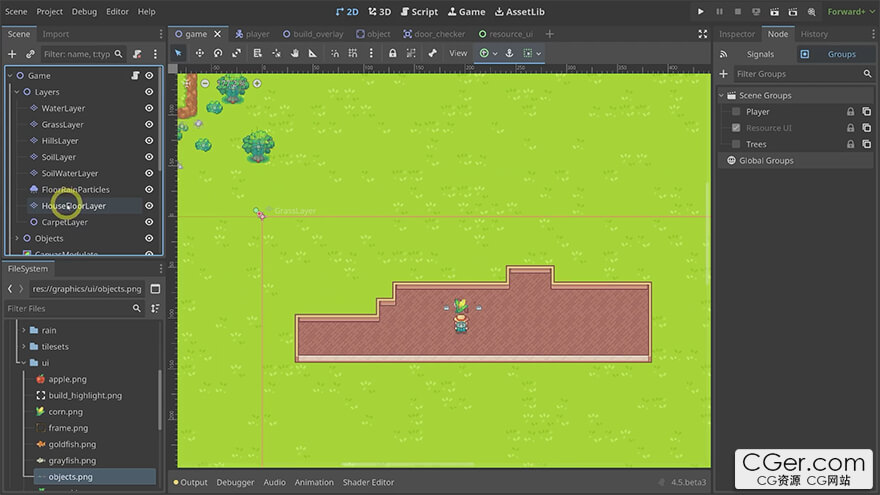The width and height of the screenshot is (880, 495).
Task: Enable the Trees group checkbox
Action: point(736,144)
